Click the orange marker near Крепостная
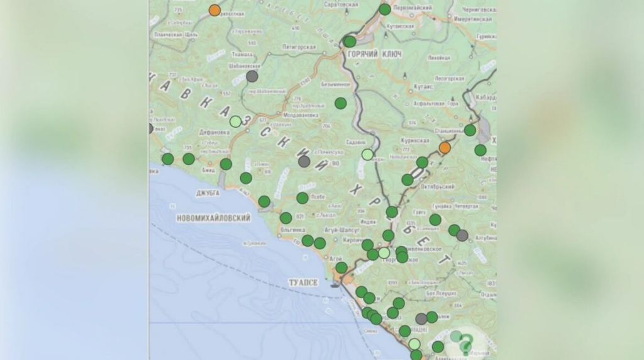 point(215,11)
